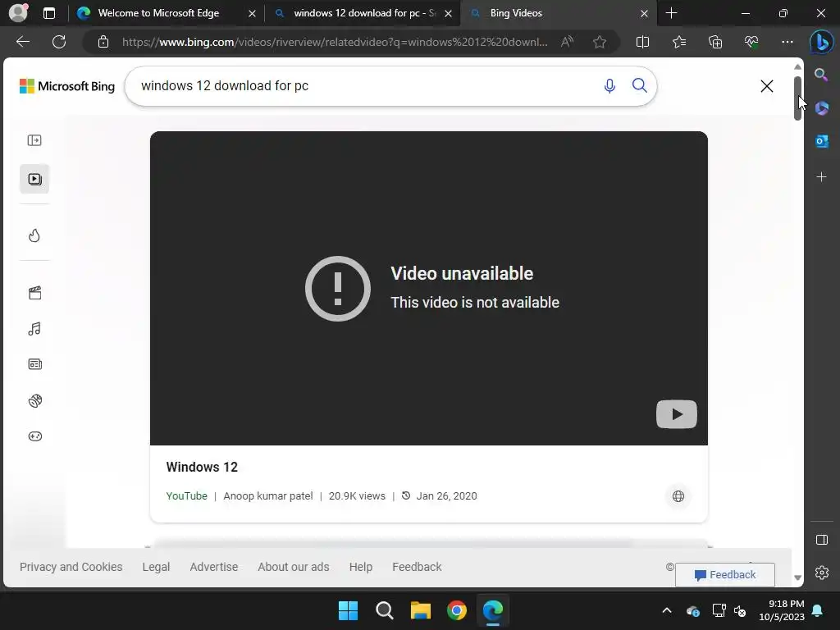Open sports videos category

34,400
